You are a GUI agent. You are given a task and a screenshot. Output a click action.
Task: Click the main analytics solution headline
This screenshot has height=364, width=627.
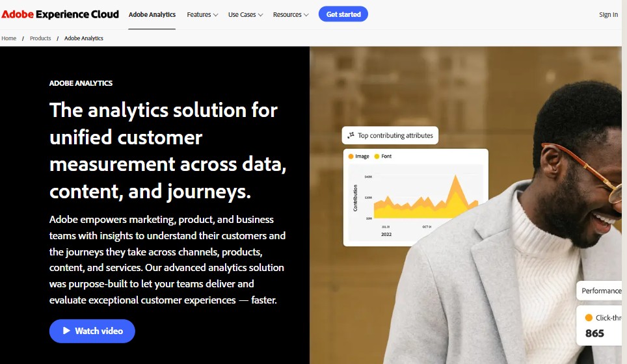point(168,150)
